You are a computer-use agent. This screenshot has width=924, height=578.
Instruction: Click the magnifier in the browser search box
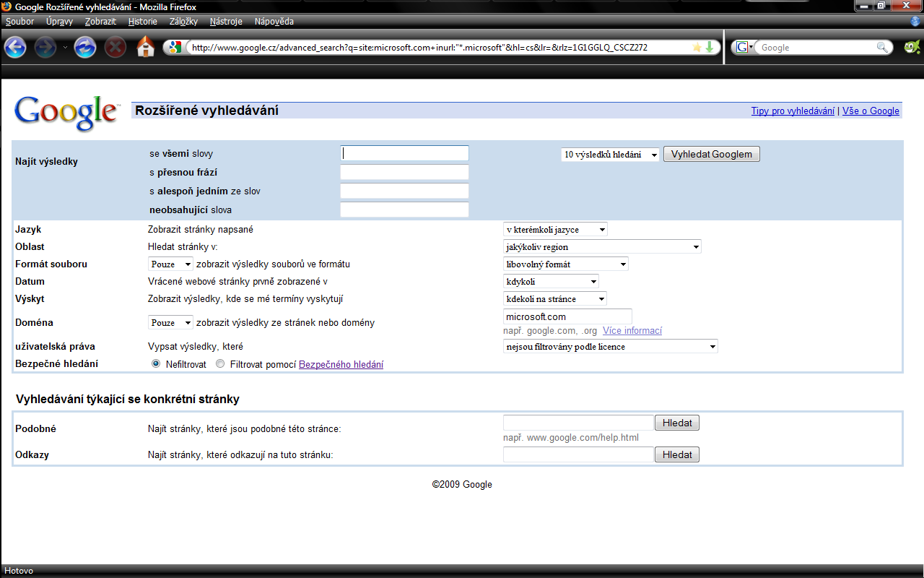[x=882, y=48]
